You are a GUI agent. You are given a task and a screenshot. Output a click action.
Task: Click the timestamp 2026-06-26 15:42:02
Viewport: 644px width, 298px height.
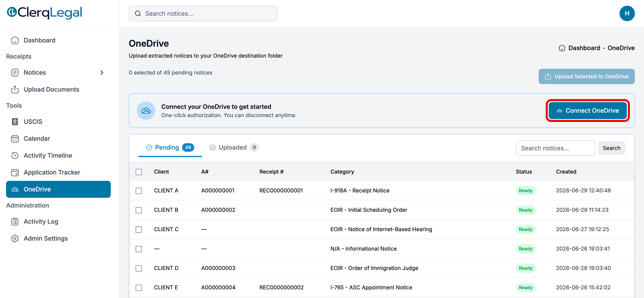[x=583, y=288]
